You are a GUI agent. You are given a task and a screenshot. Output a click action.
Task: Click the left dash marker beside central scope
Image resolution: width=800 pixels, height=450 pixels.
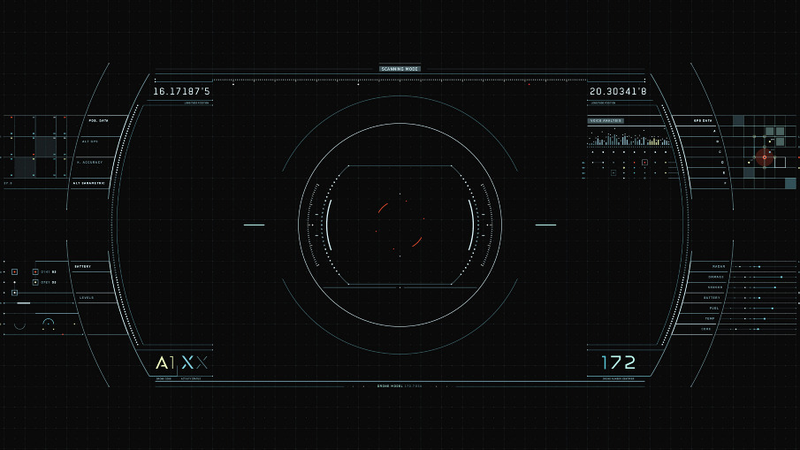[x=254, y=224]
